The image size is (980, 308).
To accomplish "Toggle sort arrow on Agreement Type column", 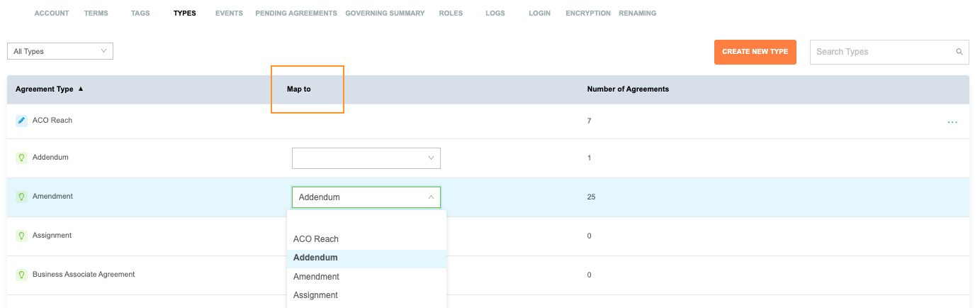I will (81, 89).
